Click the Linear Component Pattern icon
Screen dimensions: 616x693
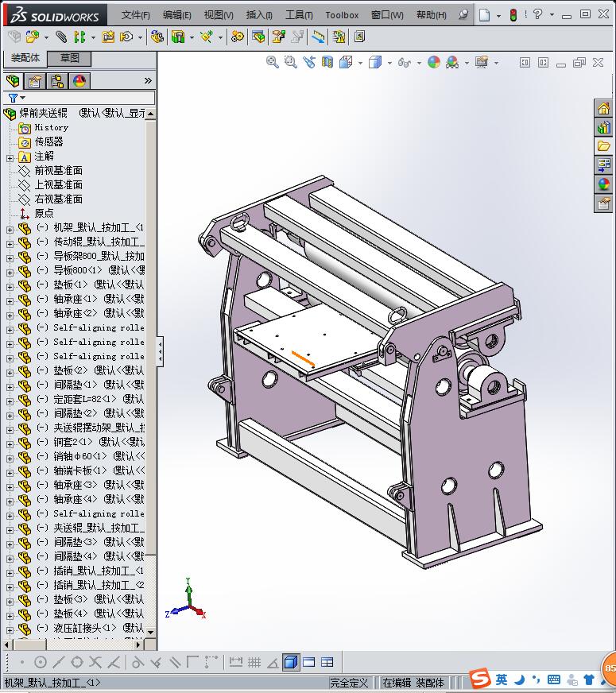(79, 37)
